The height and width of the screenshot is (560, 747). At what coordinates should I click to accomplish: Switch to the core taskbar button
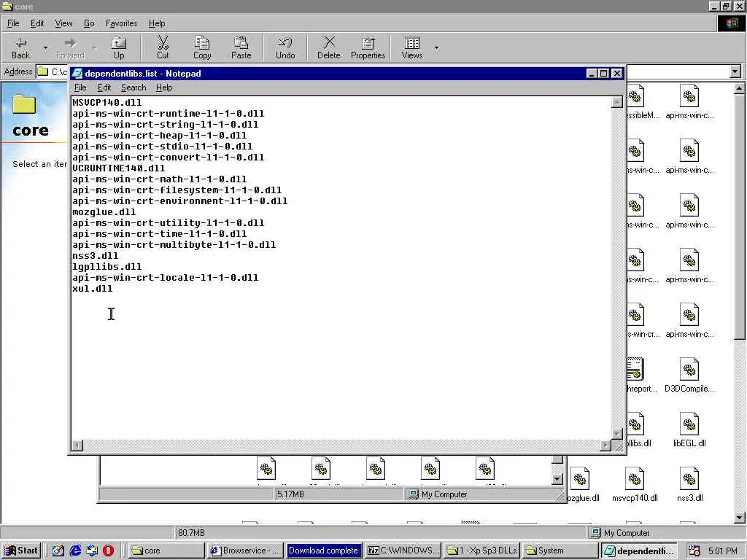click(x=166, y=551)
